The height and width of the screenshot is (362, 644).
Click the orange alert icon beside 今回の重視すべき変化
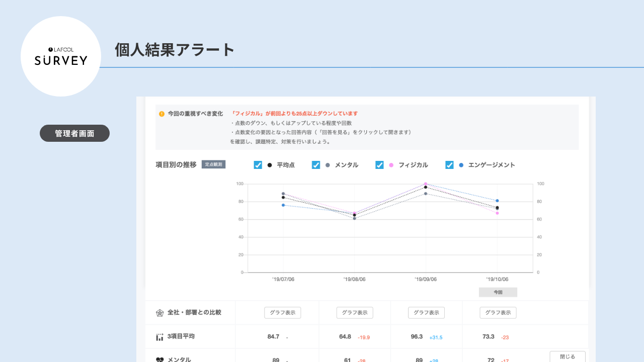(x=162, y=114)
